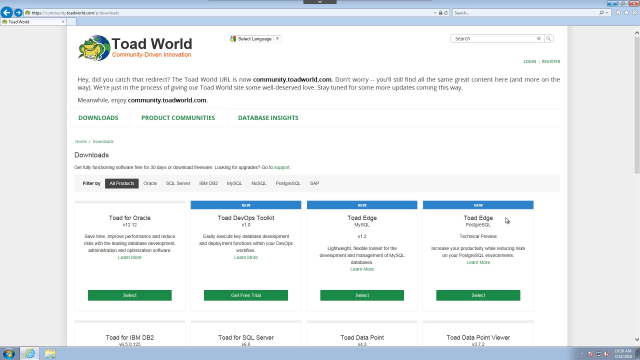The width and height of the screenshot is (640, 360).
Task: Click the Downloads breadcrumb link
Action: point(103,142)
